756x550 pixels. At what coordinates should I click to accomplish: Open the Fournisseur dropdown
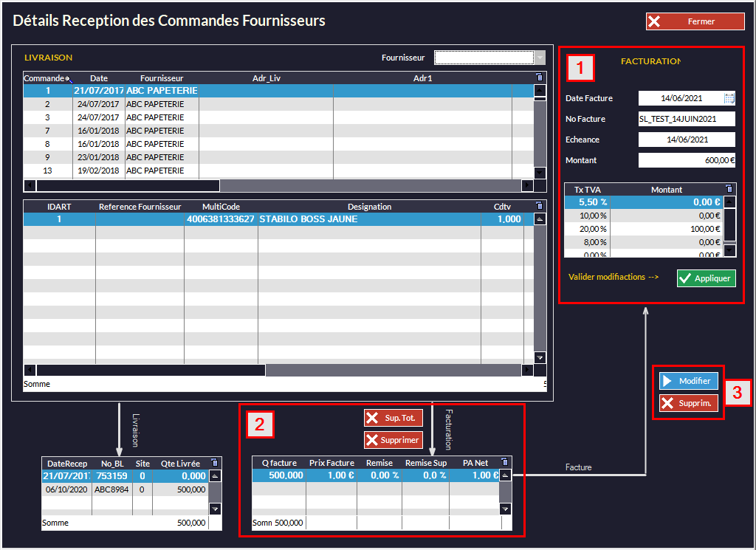[540, 58]
